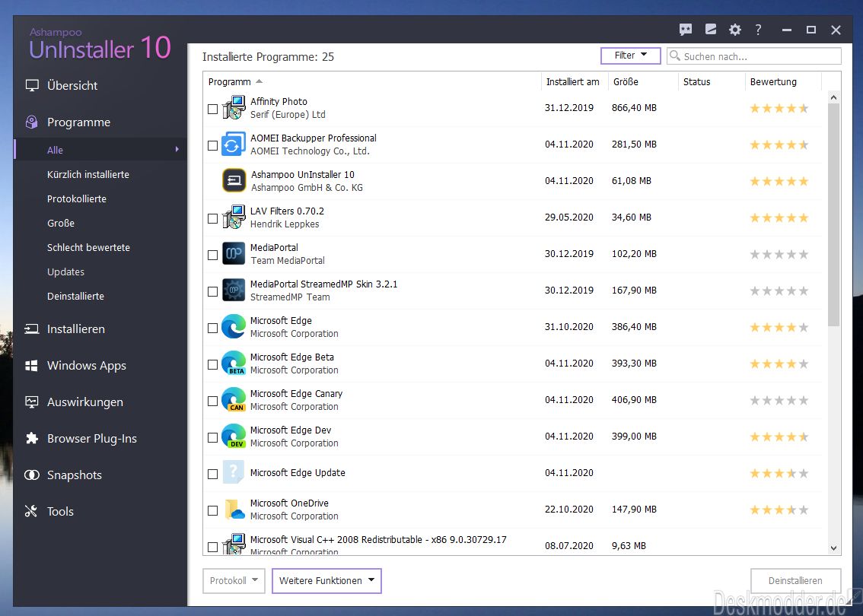Open the feedback chat icon in title bar
863x616 pixels.
tap(685, 30)
